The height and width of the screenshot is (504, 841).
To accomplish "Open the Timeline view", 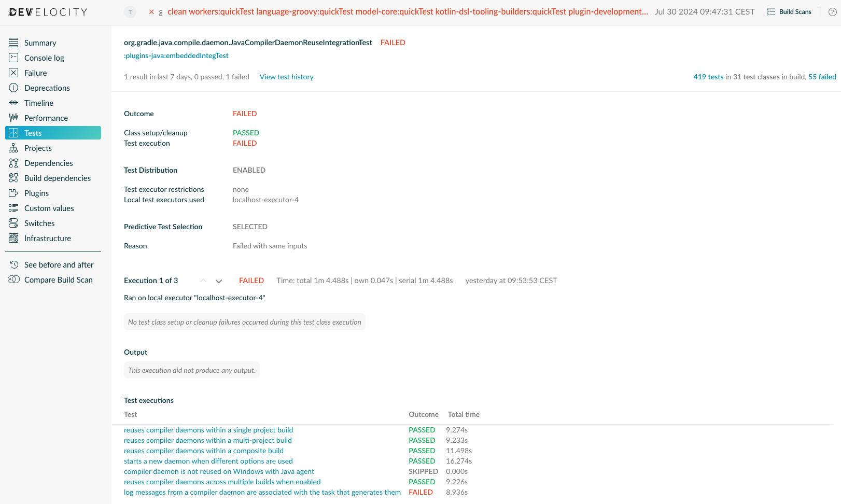I will click(x=38, y=103).
